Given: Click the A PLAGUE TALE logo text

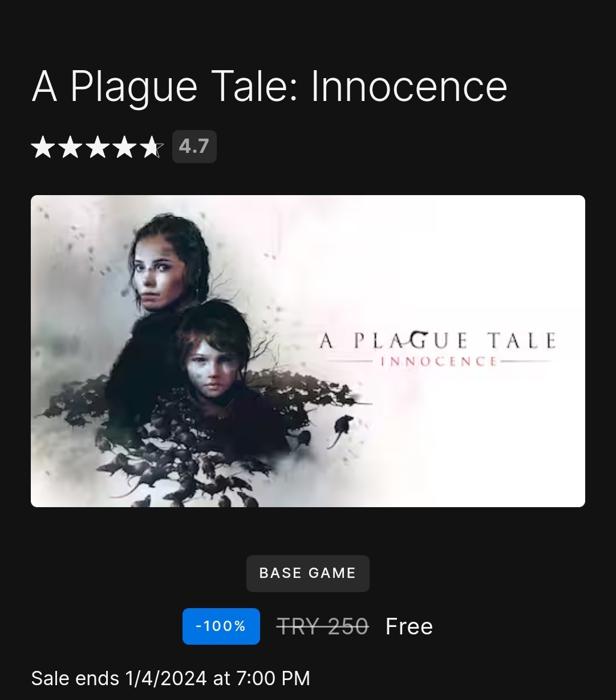Looking at the screenshot, I should (437, 341).
